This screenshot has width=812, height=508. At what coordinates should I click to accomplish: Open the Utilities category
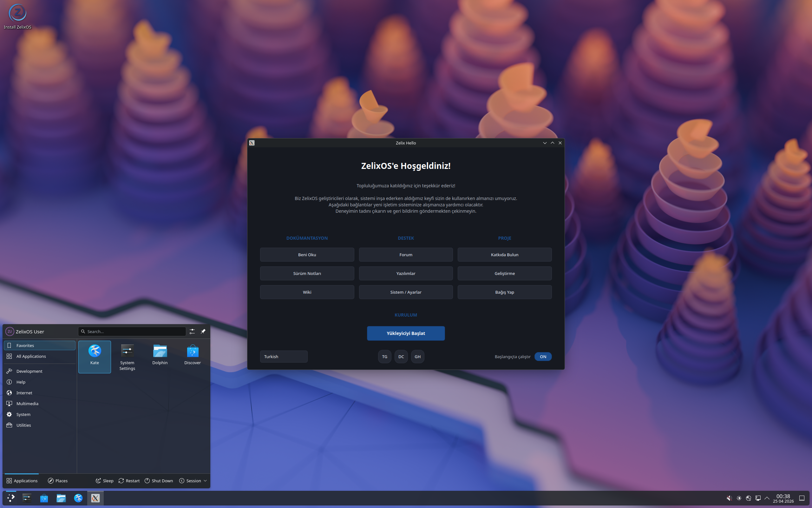pyautogui.click(x=40, y=425)
